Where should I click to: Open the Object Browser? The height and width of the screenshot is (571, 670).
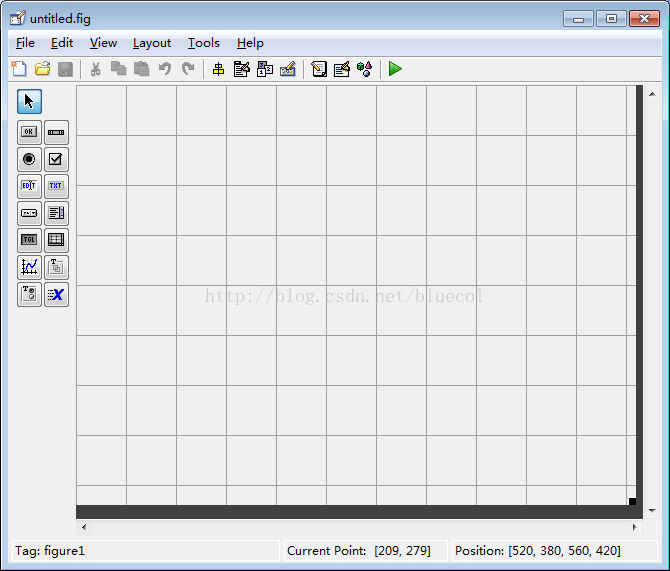364,69
